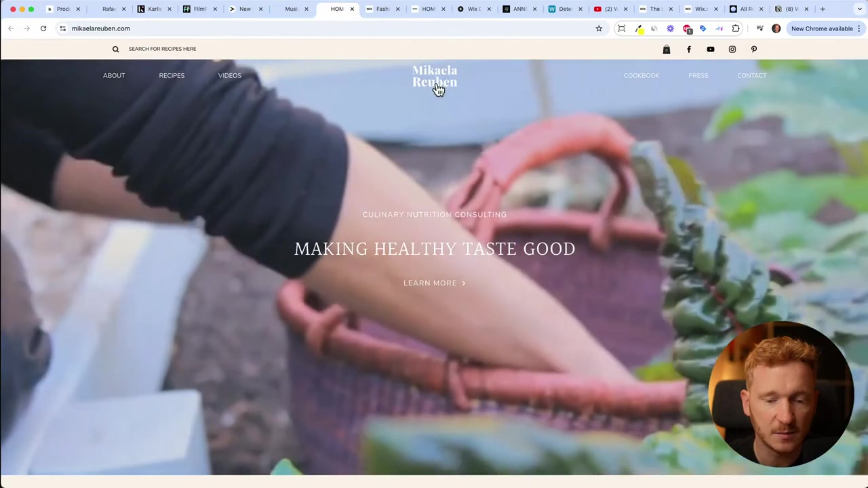Viewport: 868px width, 488px height.
Task: Switch to the Fashi tab
Action: [x=382, y=9]
